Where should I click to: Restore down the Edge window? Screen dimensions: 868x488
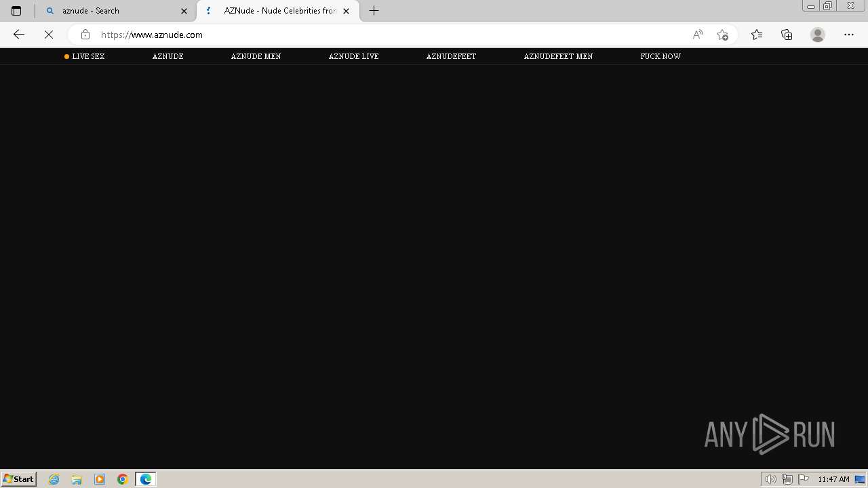828,6
